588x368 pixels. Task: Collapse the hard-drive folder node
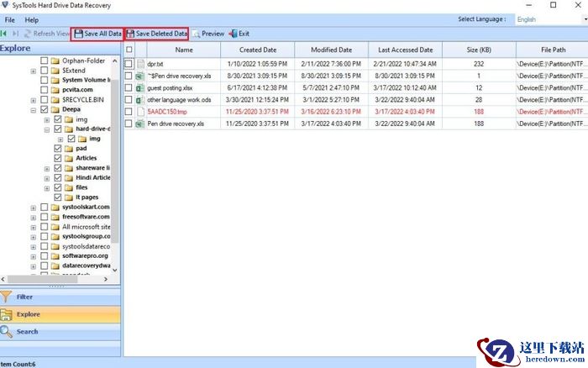coord(47,129)
